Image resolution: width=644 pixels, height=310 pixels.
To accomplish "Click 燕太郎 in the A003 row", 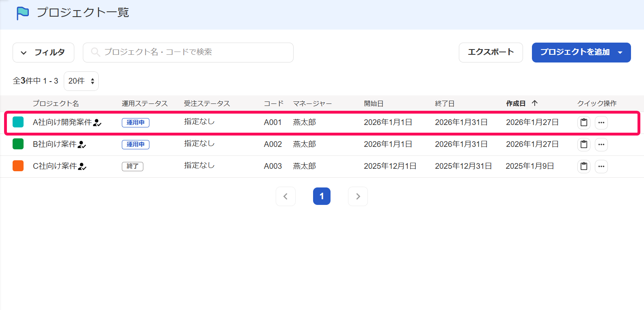I will [305, 166].
